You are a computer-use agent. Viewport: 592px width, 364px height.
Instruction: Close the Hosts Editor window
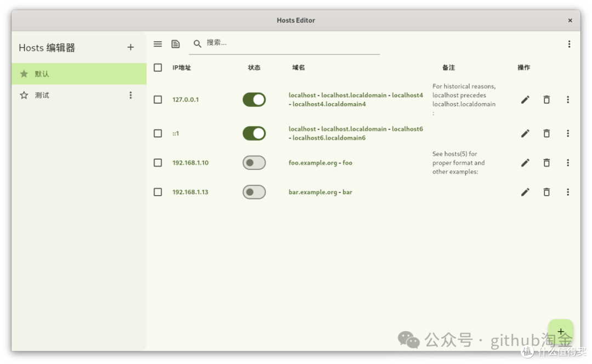pos(570,20)
